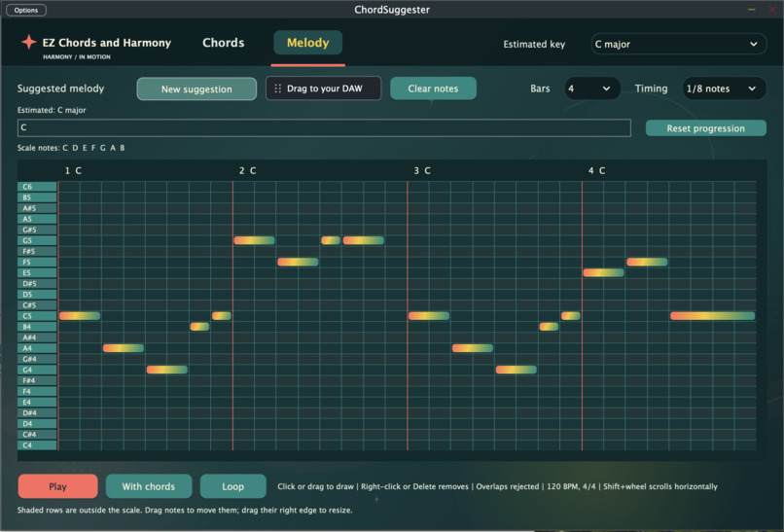The width and height of the screenshot is (784, 532).
Task: Click the G5 piano key label
Action: (x=37, y=240)
